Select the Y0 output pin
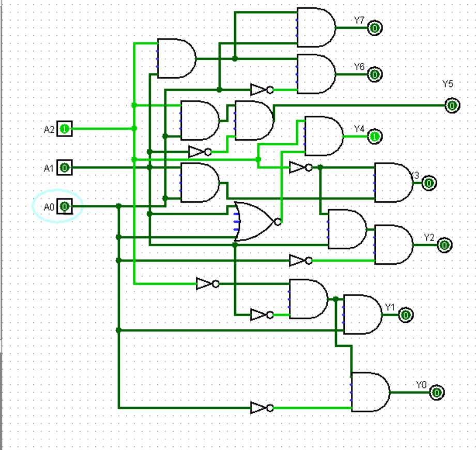Viewport: 476px width, 450px height. coord(437,393)
